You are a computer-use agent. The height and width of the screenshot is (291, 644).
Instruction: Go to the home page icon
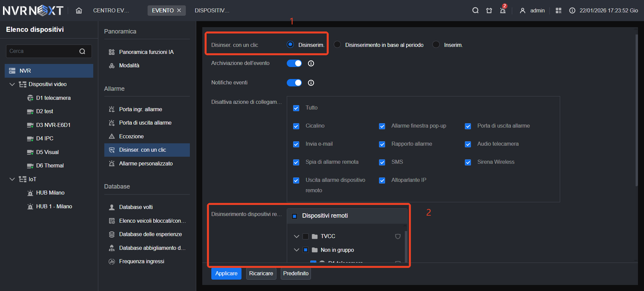tap(79, 10)
